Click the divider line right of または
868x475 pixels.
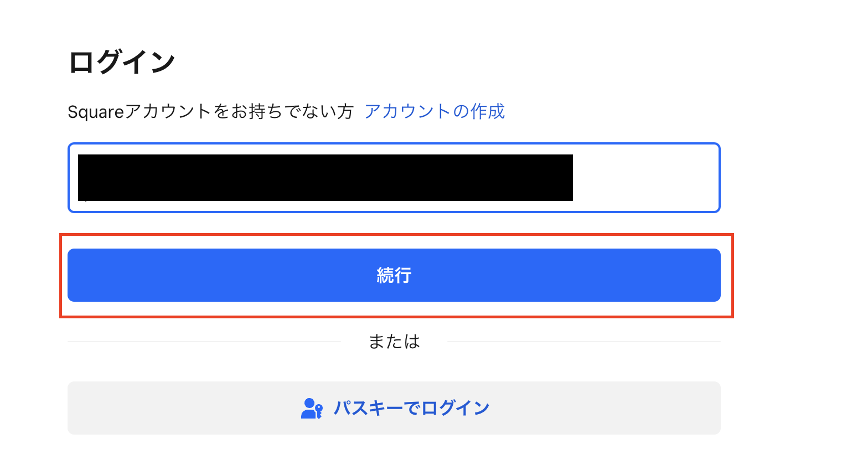584,342
